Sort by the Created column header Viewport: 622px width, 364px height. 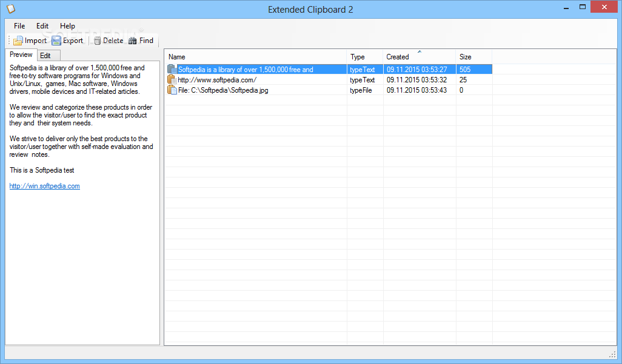pyautogui.click(x=420, y=57)
